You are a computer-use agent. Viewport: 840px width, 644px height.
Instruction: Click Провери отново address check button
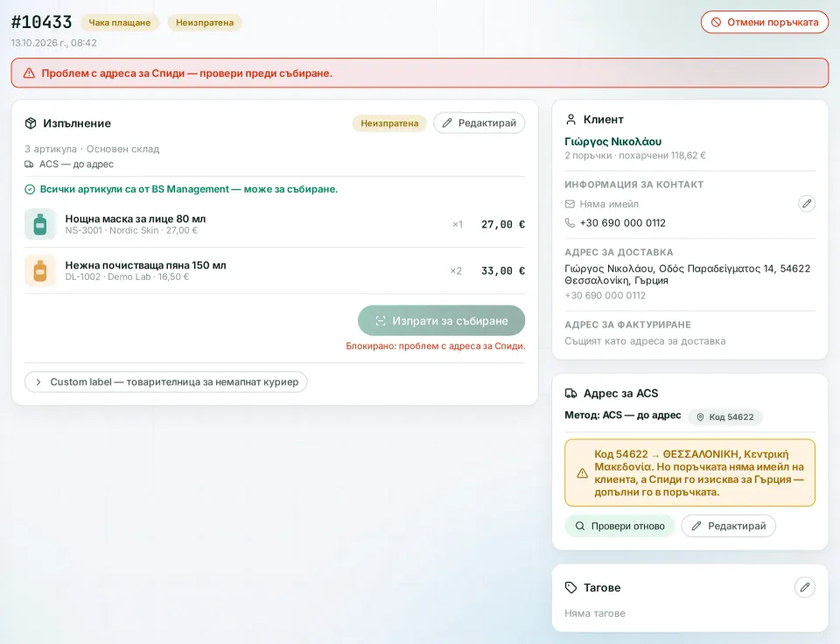pyautogui.click(x=619, y=526)
